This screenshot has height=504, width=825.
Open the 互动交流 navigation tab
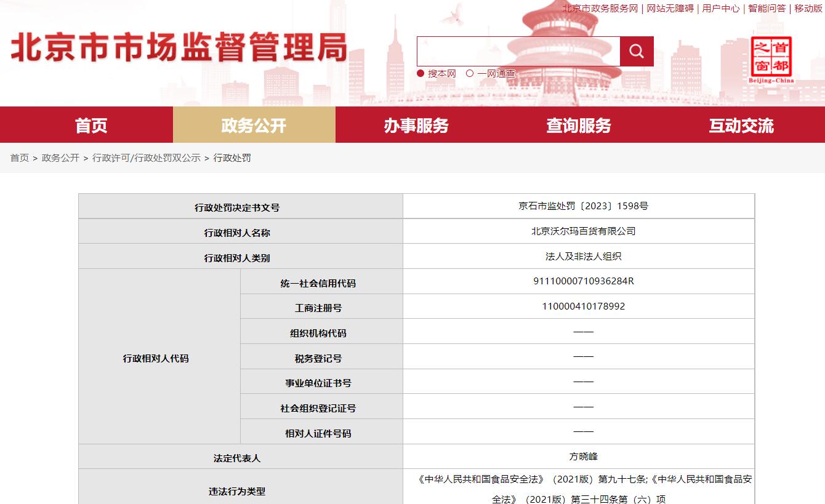click(741, 125)
